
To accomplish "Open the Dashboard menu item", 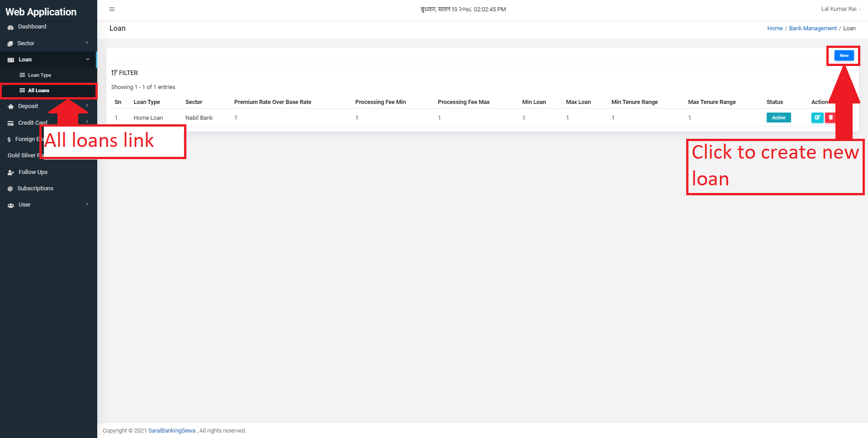I will [48, 27].
